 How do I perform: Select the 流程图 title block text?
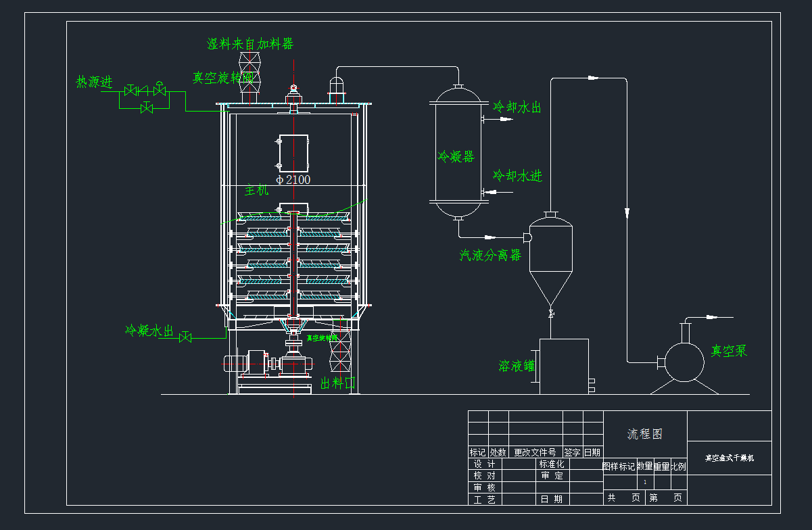(x=644, y=434)
